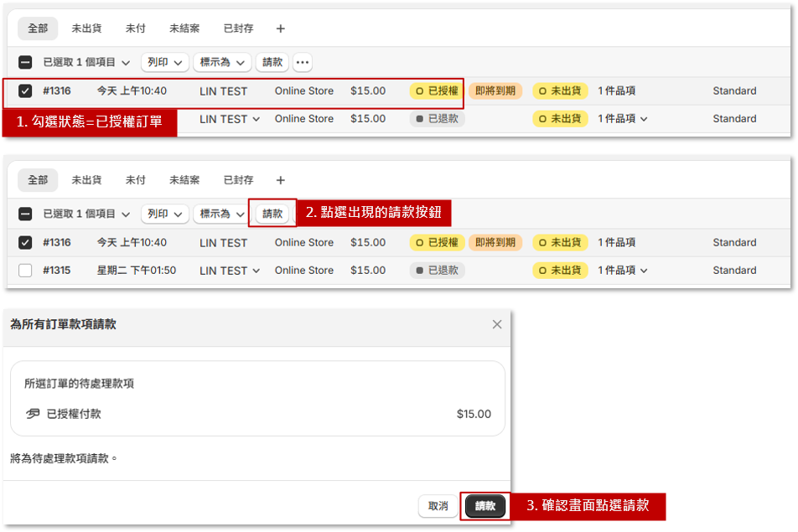Expand 1 件品項 dropdown on order #1315
This screenshot has width=798, height=532.
point(623,271)
